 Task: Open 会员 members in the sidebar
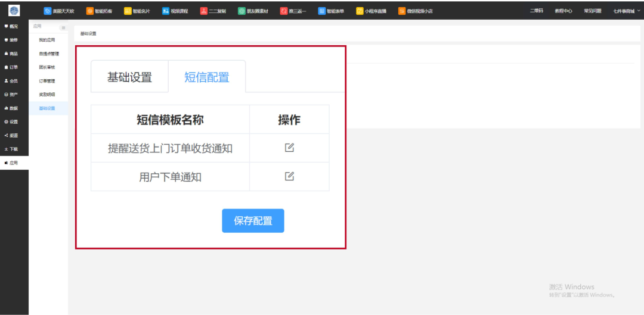[14, 81]
